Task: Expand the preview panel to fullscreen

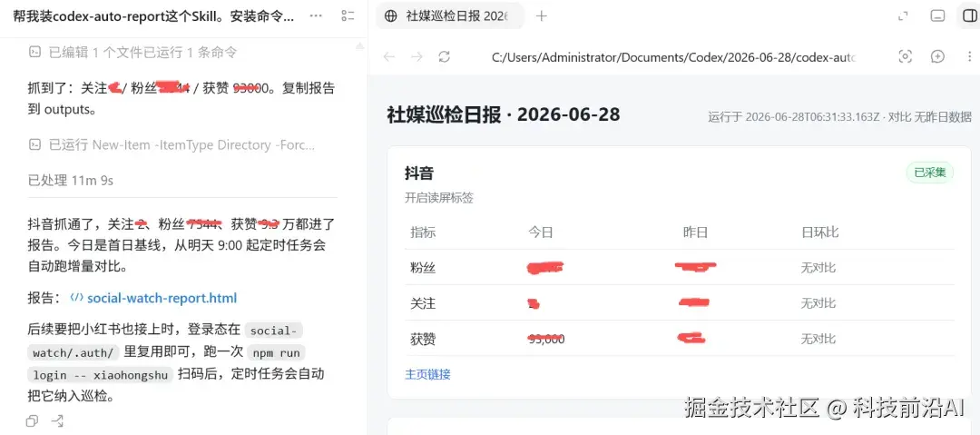Action: tap(903, 16)
